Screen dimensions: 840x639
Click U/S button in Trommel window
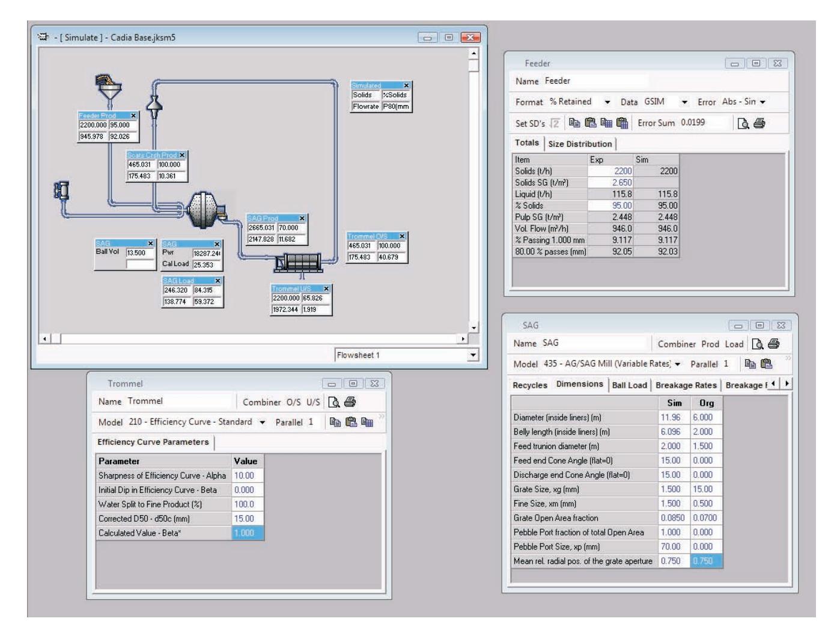313,402
